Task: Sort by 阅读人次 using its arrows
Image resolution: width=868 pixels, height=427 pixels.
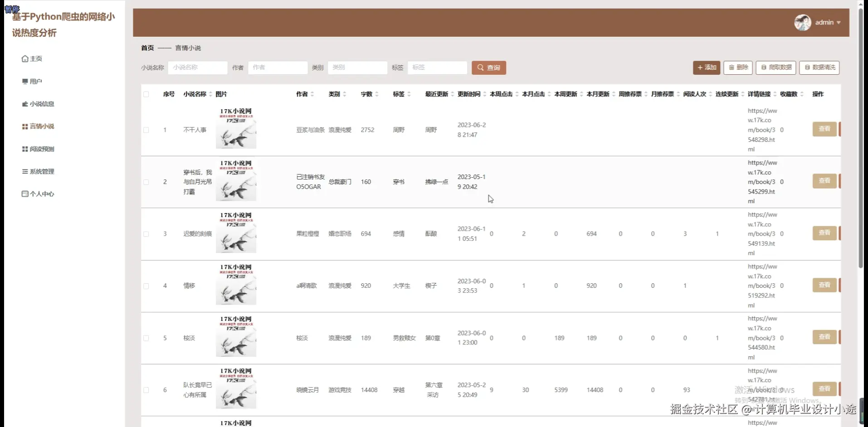Action: coord(710,94)
